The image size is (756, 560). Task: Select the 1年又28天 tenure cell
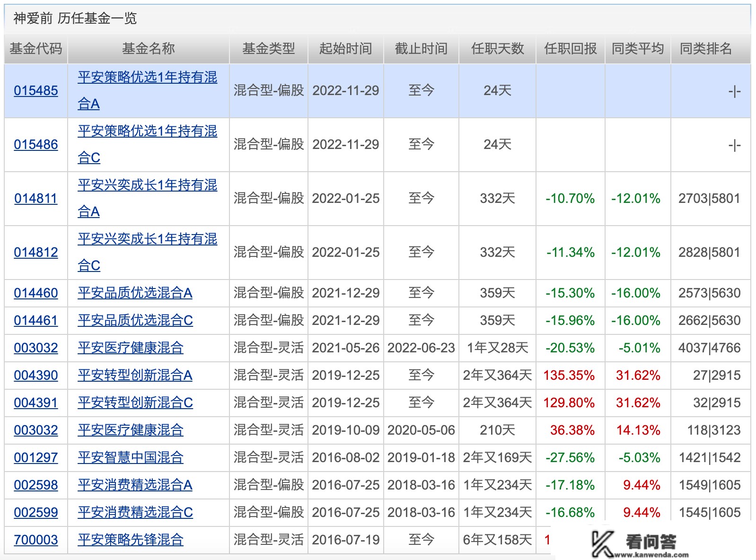(497, 348)
